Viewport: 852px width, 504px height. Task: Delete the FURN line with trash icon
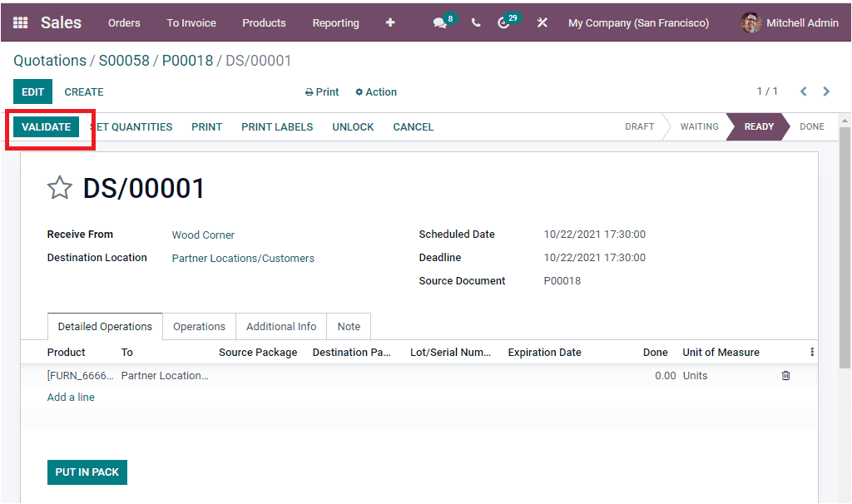point(785,375)
